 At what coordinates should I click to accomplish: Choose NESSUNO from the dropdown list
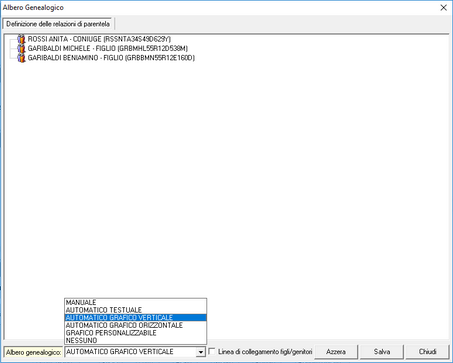pyautogui.click(x=135, y=341)
